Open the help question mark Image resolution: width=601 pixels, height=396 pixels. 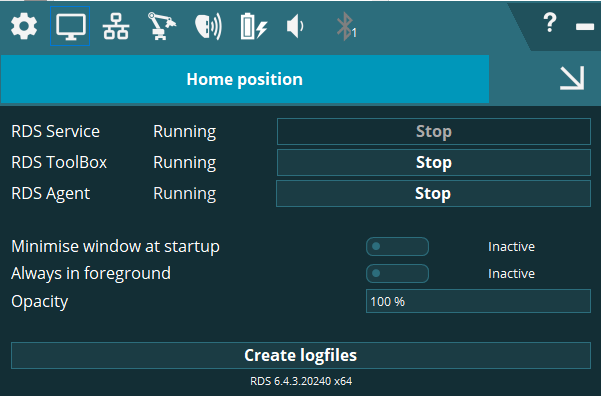[550, 22]
